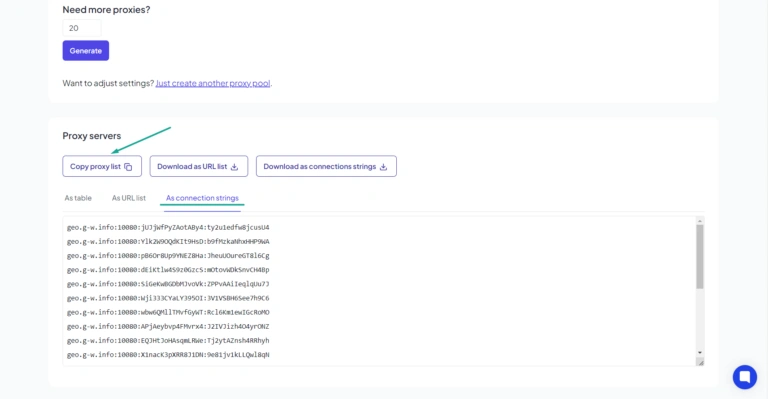768x399 pixels.
Task: Click download icon in Download as URL list
Action: click(x=235, y=167)
